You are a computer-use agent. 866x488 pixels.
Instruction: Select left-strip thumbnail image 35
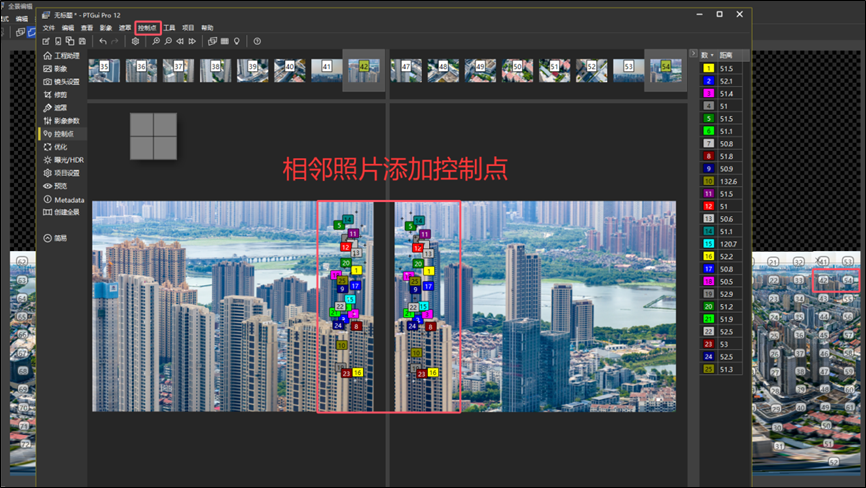click(x=104, y=71)
